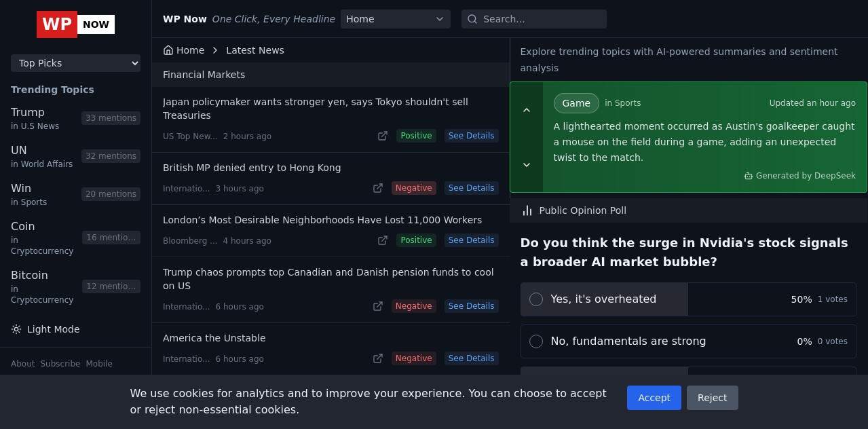The height and width of the screenshot is (429, 868).
Task: Click the magnifier icon in the search bar
Action: (472, 19)
